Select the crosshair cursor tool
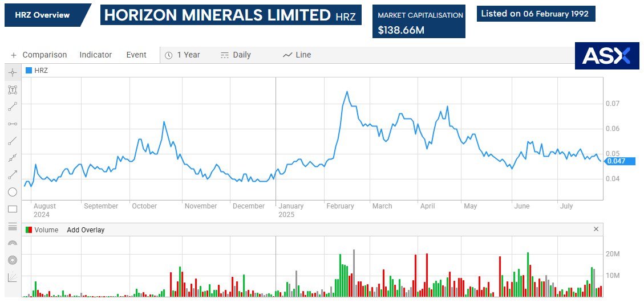 [13, 72]
